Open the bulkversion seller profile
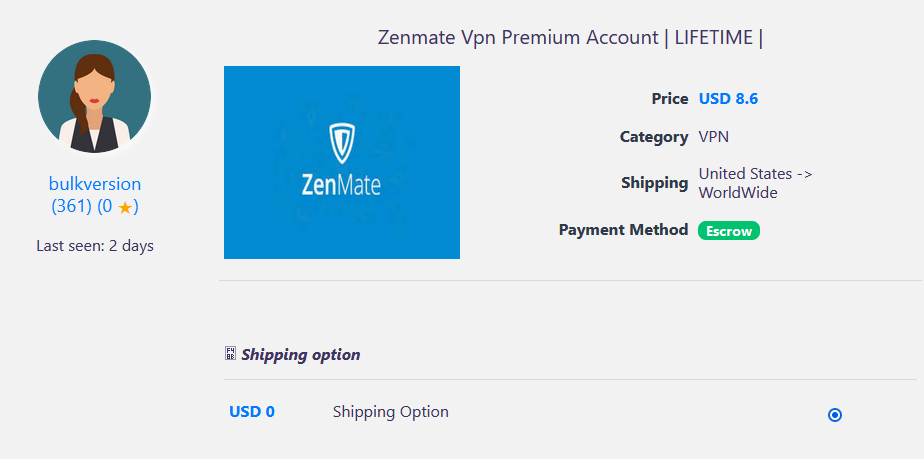The image size is (924, 459). pyautogui.click(x=95, y=184)
